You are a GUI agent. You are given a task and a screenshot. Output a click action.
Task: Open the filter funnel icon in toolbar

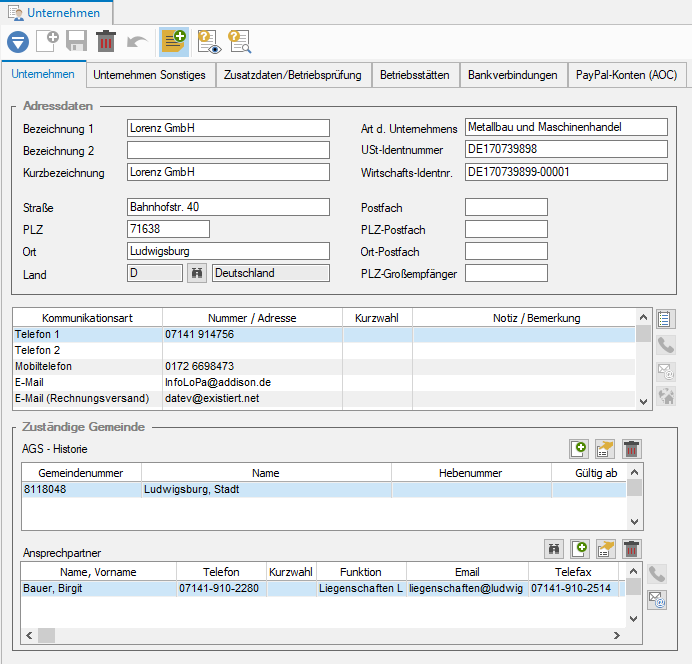click(x=18, y=42)
